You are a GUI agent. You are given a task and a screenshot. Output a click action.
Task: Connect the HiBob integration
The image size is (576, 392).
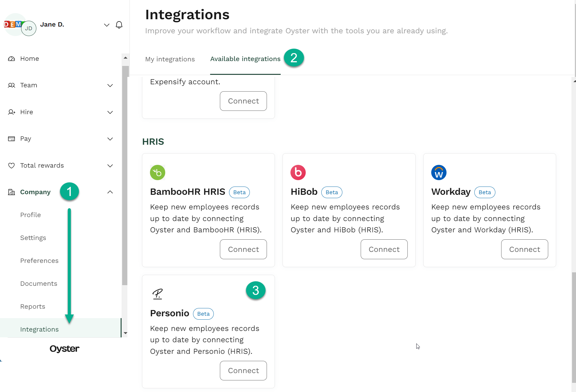[384, 249]
